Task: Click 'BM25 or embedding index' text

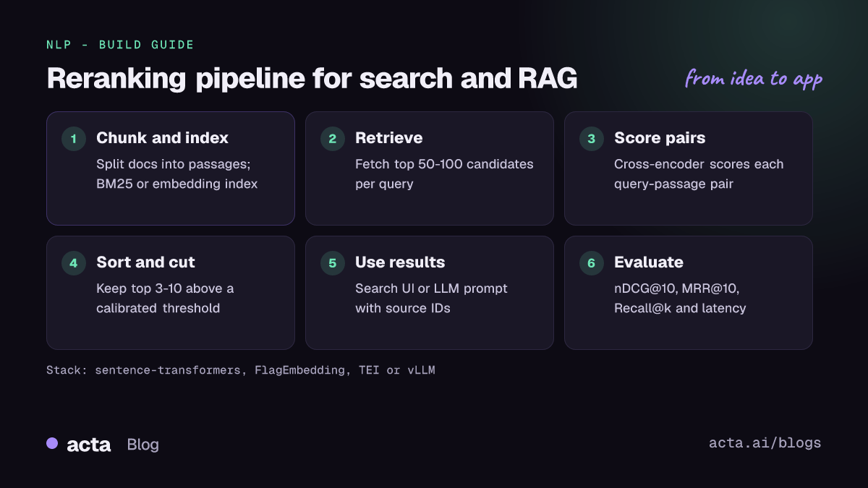Action: coord(176,184)
